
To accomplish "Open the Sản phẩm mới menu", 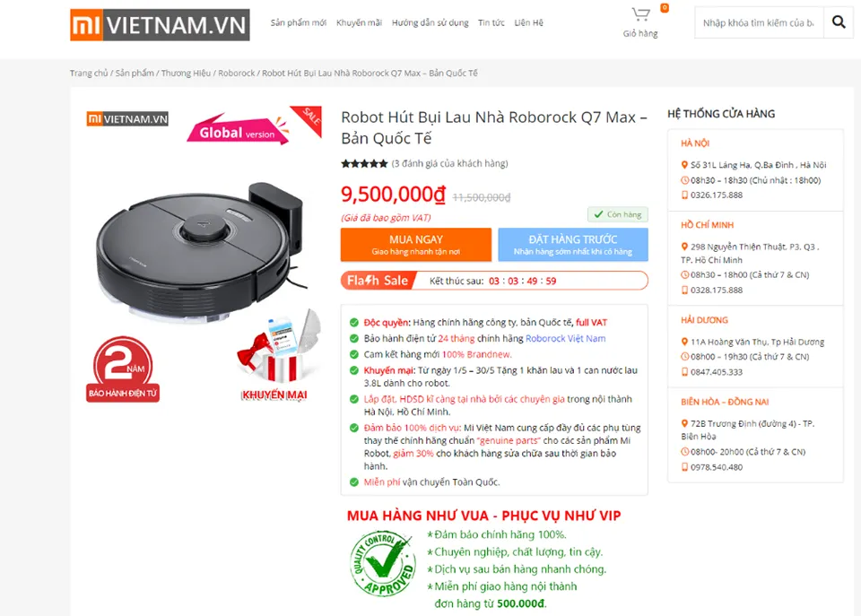I will coord(298,22).
